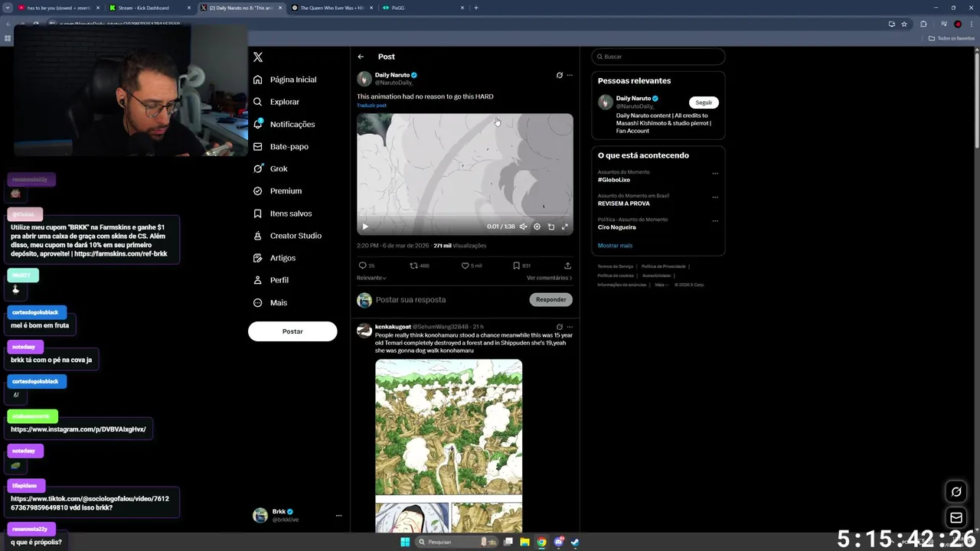Open floating messages envelope button
Viewport: 980px width, 551px height.
pyautogui.click(x=956, y=518)
